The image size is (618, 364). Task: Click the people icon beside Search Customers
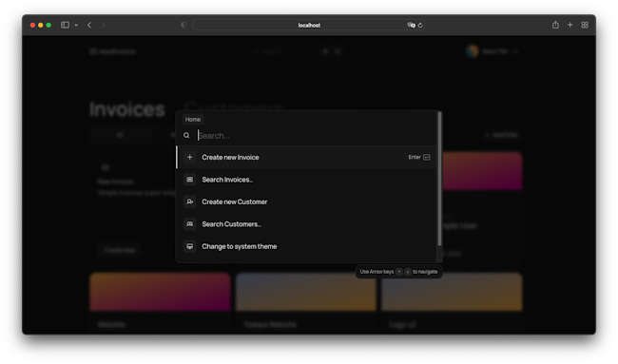(189, 224)
